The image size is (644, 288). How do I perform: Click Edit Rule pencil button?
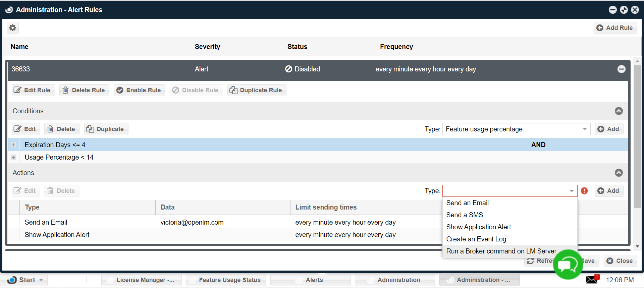(33, 90)
